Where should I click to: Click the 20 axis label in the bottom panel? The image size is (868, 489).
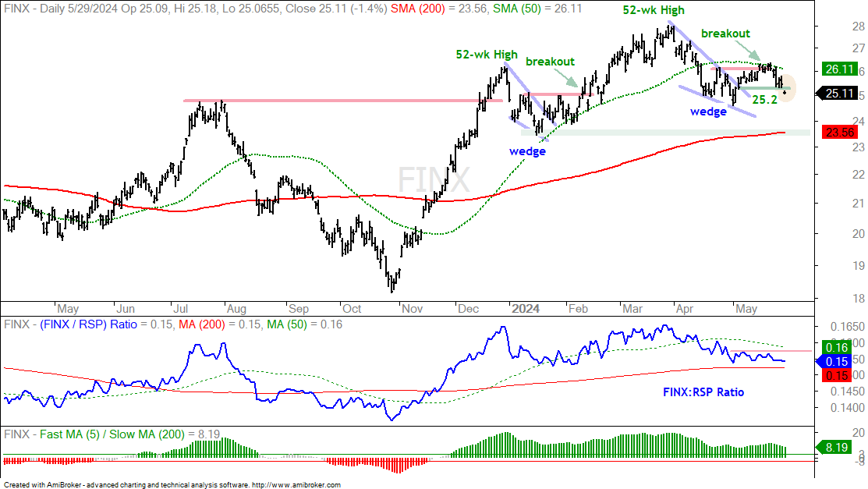(x=859, y=433)
